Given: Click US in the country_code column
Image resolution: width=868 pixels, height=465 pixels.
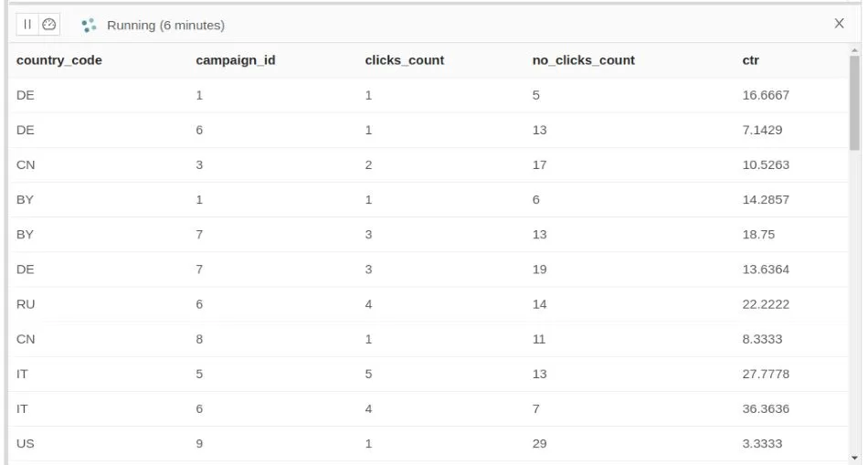Looking at the screenshot, I should (x=25, y=444).
